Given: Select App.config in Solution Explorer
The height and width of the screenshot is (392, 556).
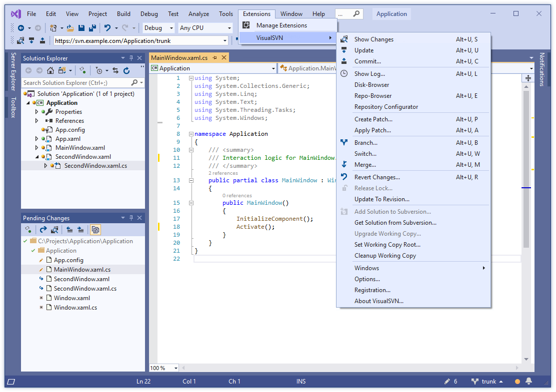Looking at the screenshot, I should point(70,130).
